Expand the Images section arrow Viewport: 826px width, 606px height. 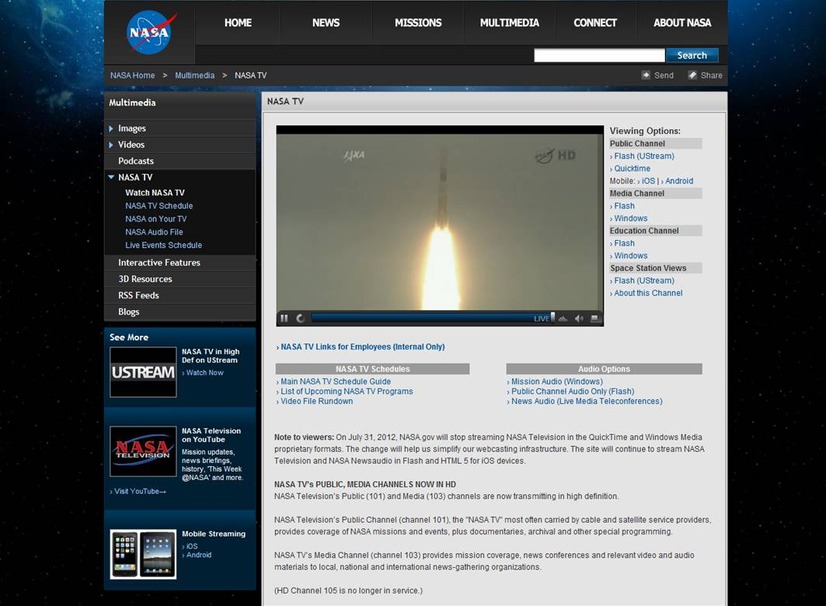click(111, 129)
